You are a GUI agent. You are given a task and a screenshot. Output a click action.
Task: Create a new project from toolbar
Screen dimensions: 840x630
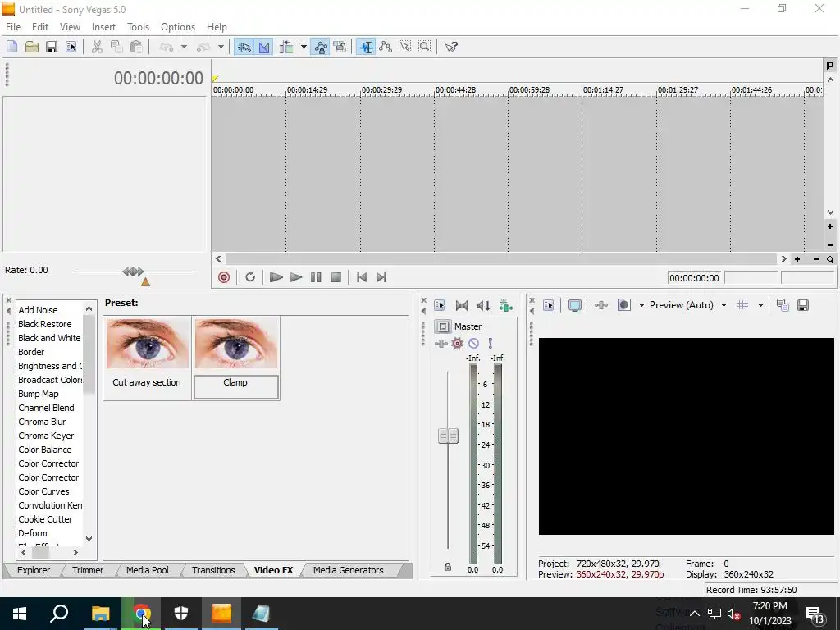click(11, 47)
